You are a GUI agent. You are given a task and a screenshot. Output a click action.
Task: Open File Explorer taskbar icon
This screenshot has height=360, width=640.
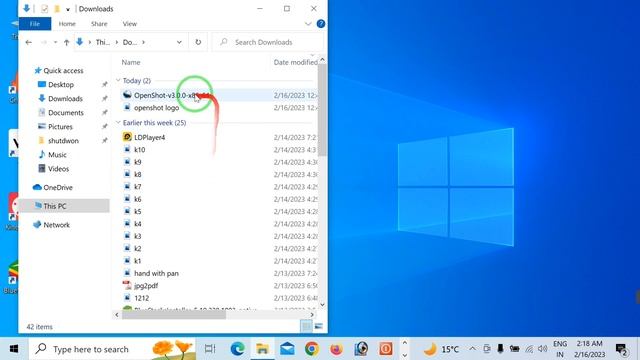click(262, 349)
